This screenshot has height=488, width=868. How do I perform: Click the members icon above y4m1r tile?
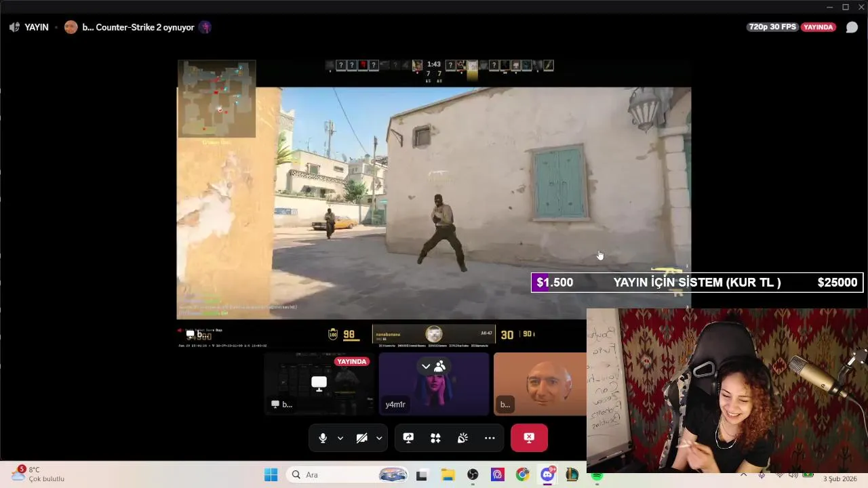[439, 366]
